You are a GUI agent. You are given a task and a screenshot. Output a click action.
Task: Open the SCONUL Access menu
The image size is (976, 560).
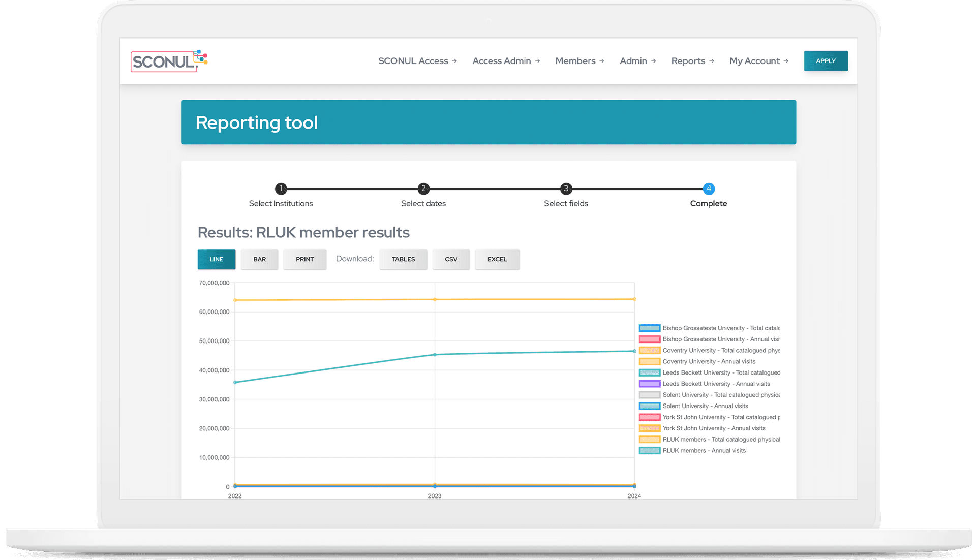coord(413,60)
